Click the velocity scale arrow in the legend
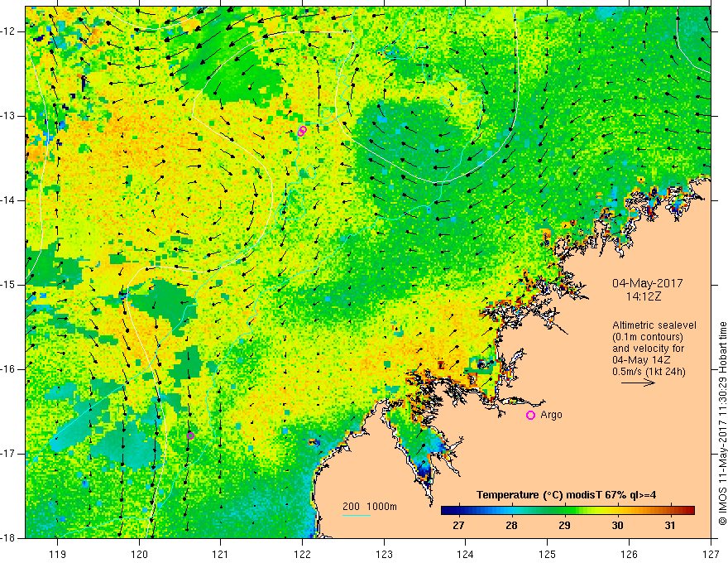The image size is (728, 563). point(638,383)
